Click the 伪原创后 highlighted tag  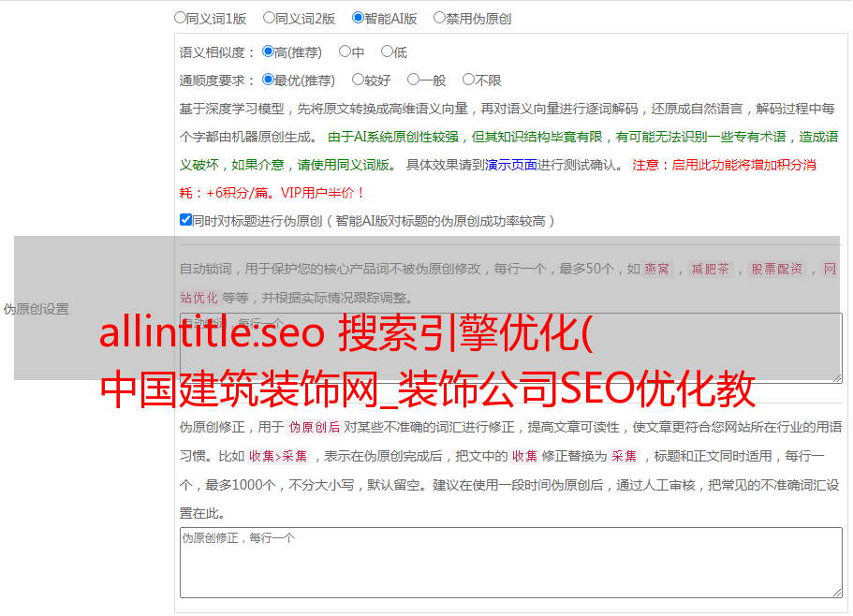click(315, 427)
